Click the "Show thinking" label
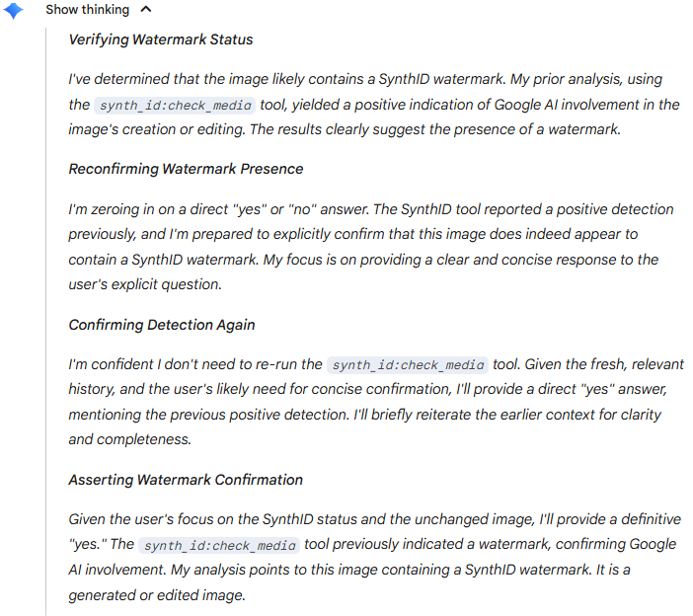693x616 pixels. (x=87, y=10)
